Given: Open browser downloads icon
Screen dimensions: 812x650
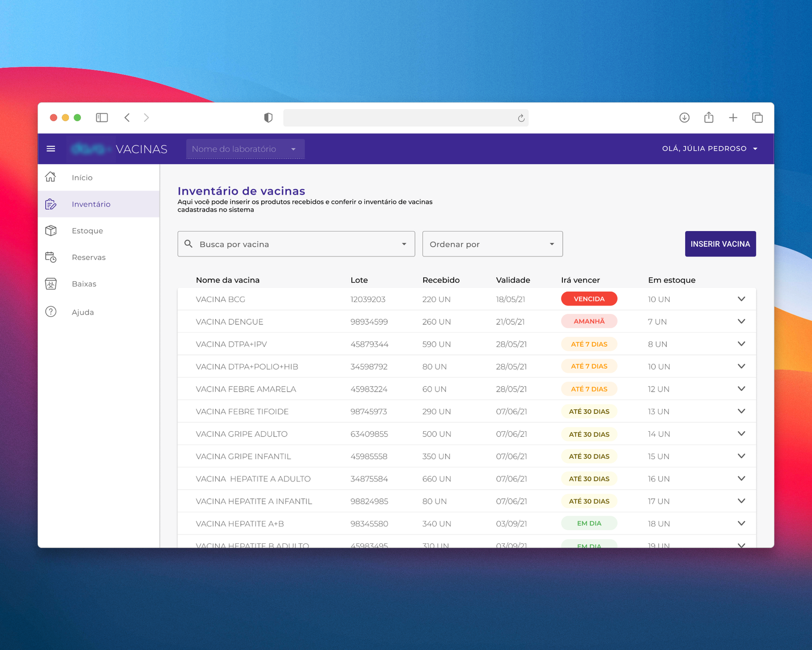Looking at the screenshot, I should tap(684, 118).
